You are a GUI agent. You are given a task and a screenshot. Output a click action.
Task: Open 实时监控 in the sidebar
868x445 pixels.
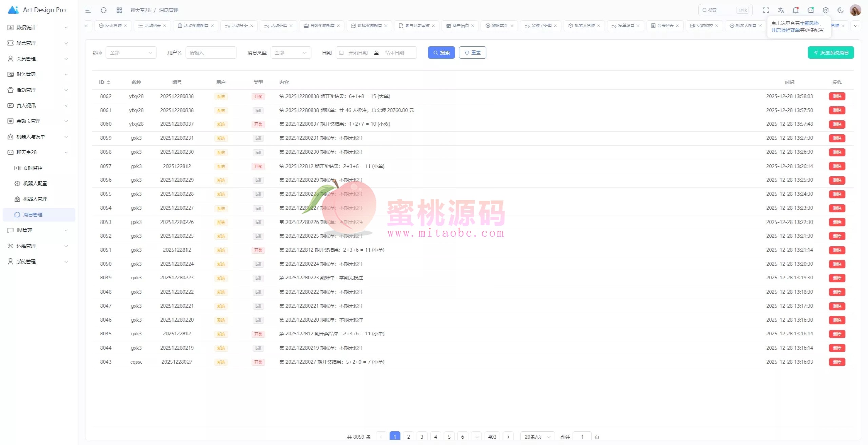[x=33, y=168]
